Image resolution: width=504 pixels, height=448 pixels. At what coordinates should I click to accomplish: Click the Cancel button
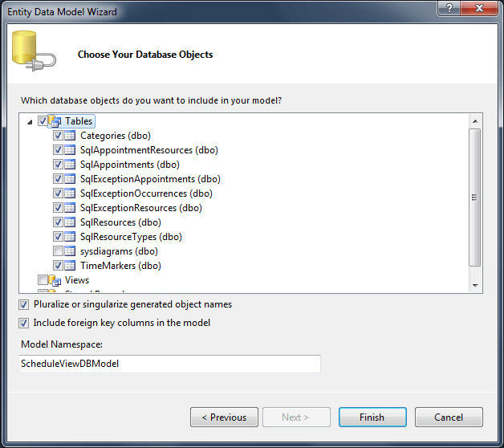tap(449, 417)
